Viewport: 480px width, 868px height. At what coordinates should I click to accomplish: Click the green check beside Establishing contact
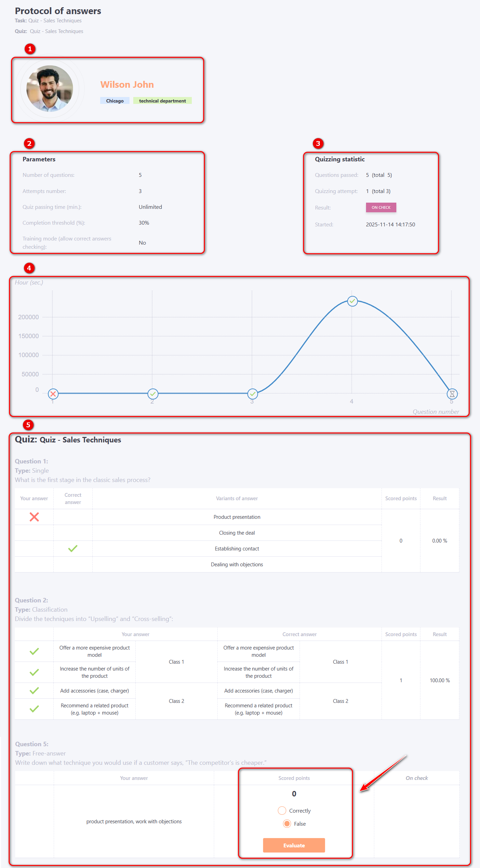pos(73,548)
